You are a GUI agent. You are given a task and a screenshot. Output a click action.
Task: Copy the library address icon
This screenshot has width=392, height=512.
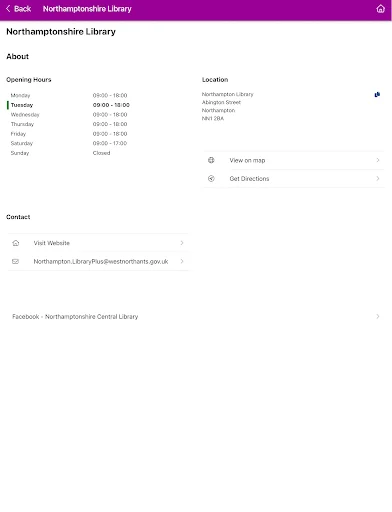click(x=377, y=95)
